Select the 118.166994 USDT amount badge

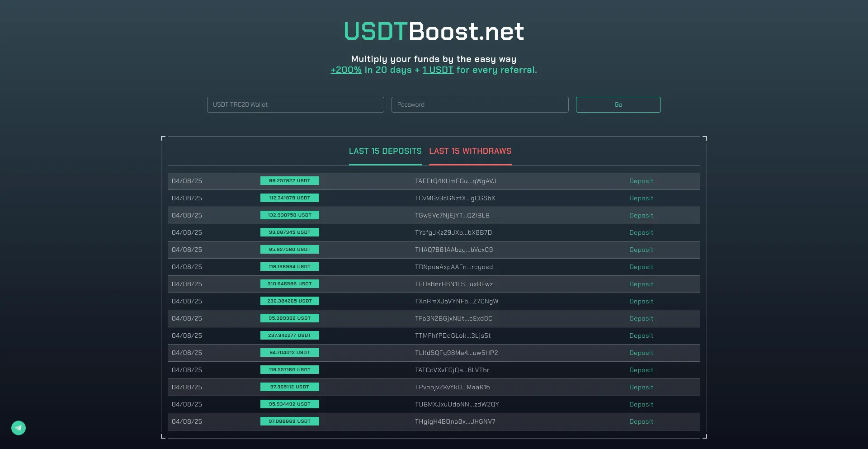coord(290,267)
